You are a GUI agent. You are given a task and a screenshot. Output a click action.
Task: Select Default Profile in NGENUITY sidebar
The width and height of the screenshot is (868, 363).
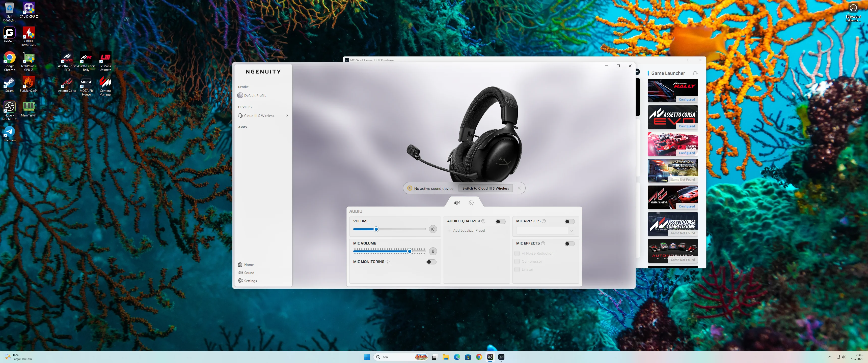[x=252, y=96]
